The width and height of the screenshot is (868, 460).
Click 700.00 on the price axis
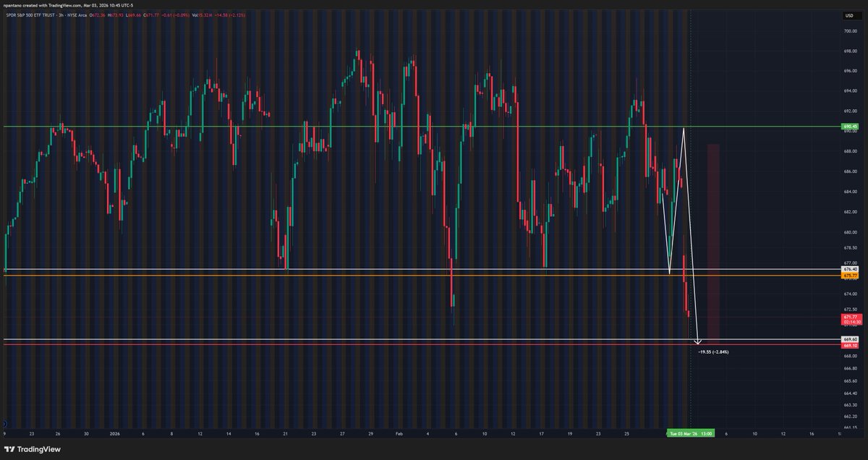coord(850,31)
